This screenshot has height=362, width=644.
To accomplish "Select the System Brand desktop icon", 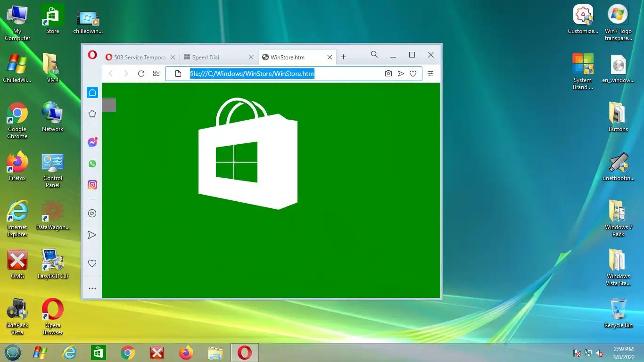I will click(x=583, y=72).
